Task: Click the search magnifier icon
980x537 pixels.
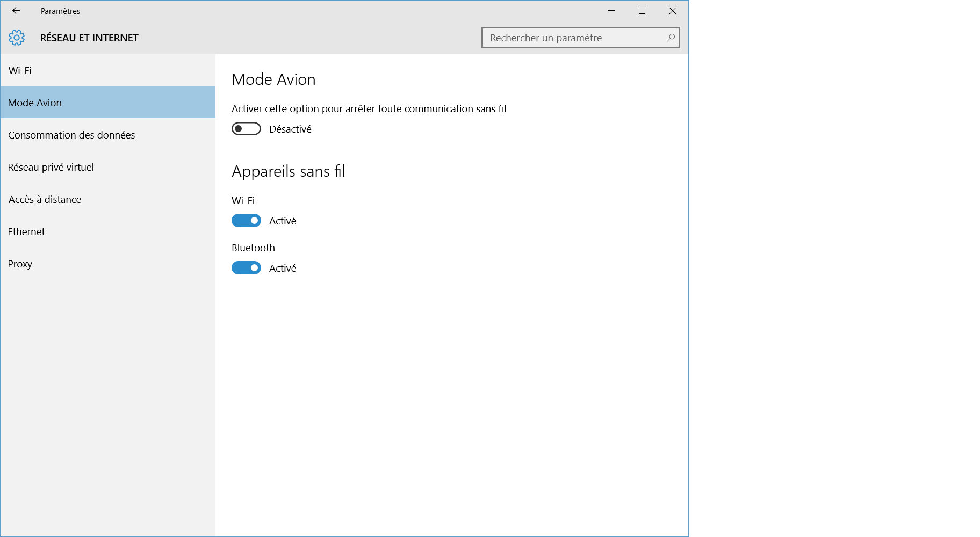Action: click(x=671, y=38)
